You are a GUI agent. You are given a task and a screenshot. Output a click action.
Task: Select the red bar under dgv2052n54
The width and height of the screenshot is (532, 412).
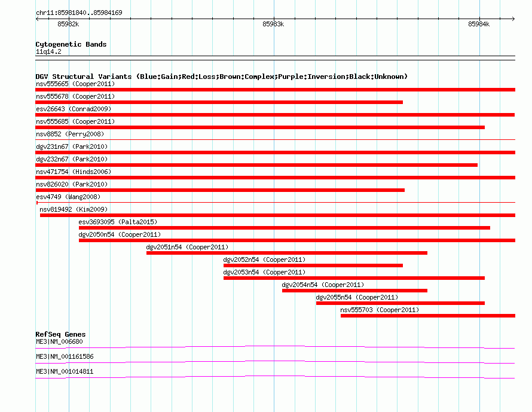pyautogui.click(x=313, y=265)
